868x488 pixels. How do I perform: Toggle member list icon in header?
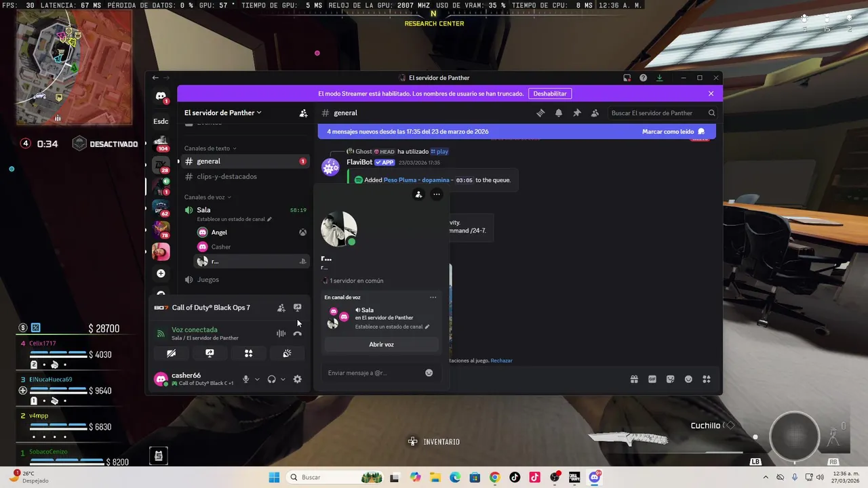[595, 113]
